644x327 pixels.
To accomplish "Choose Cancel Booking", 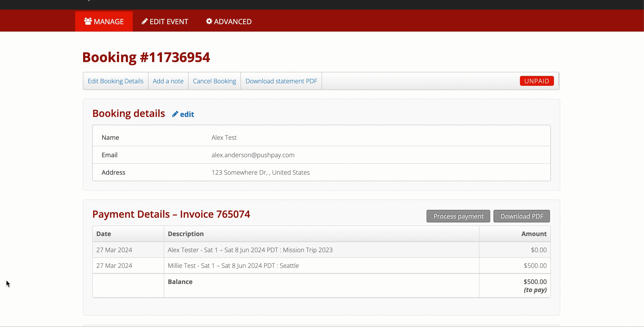I will tap(215, 81).
